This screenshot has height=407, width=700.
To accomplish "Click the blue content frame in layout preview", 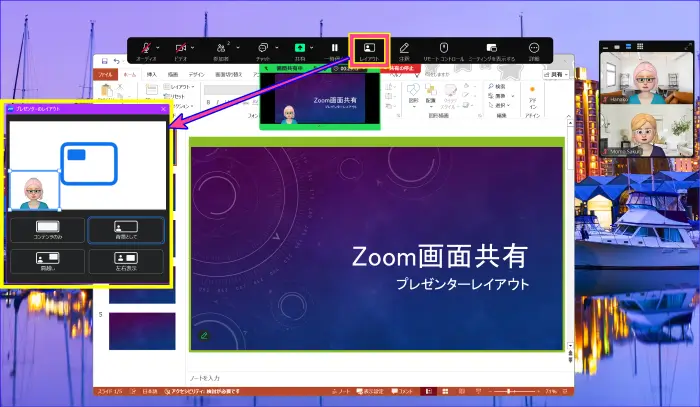I will [x=89, y=163].
